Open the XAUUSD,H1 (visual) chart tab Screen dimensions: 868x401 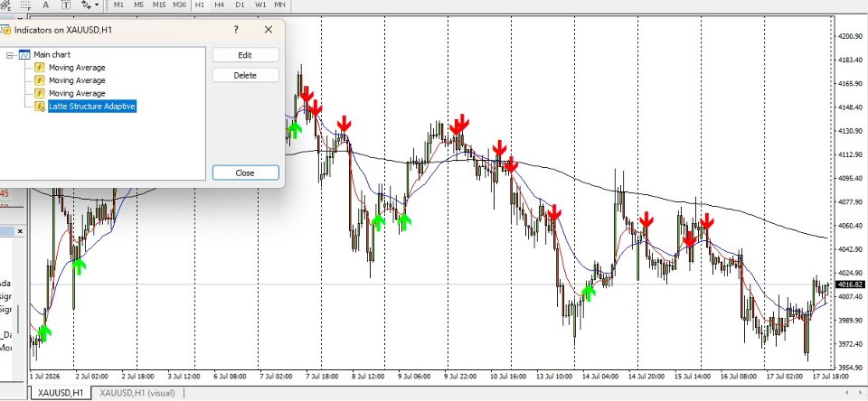(137, 393)
